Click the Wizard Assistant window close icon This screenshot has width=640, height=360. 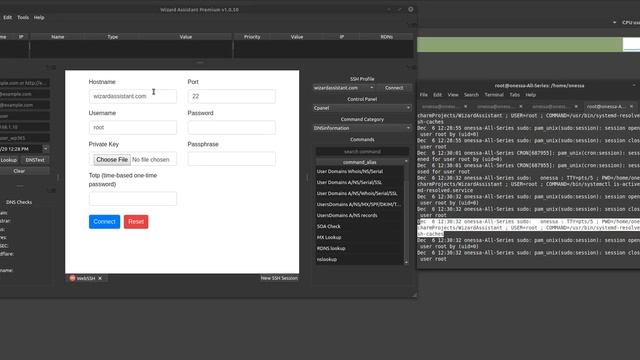coord(411,9)
